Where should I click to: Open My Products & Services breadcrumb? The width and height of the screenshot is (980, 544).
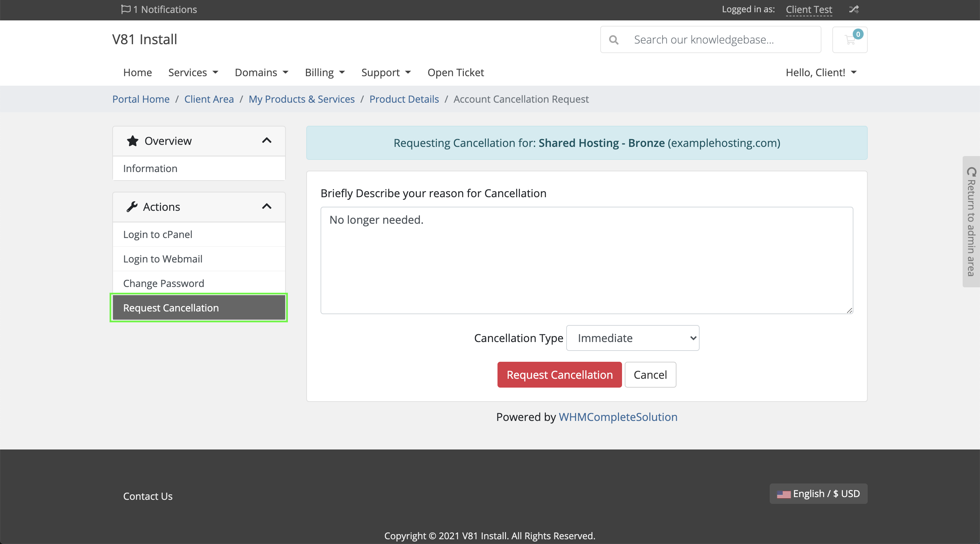(x=302, y=99)
